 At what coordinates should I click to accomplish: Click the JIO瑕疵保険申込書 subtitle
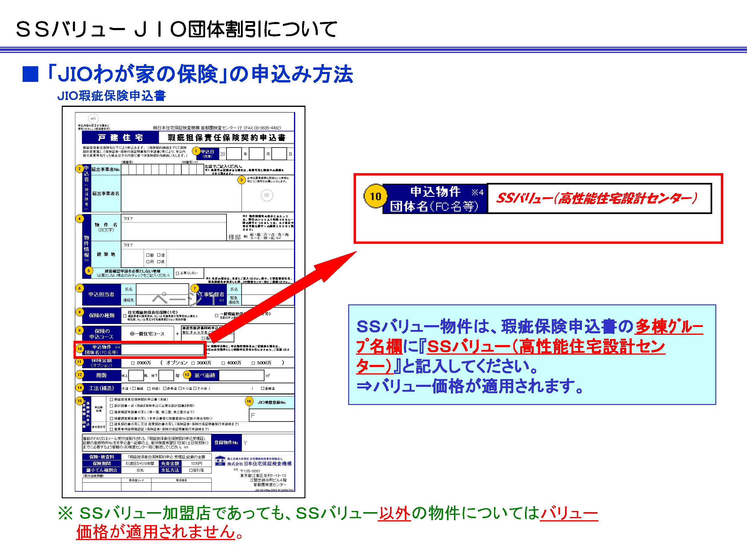(111, 96)
